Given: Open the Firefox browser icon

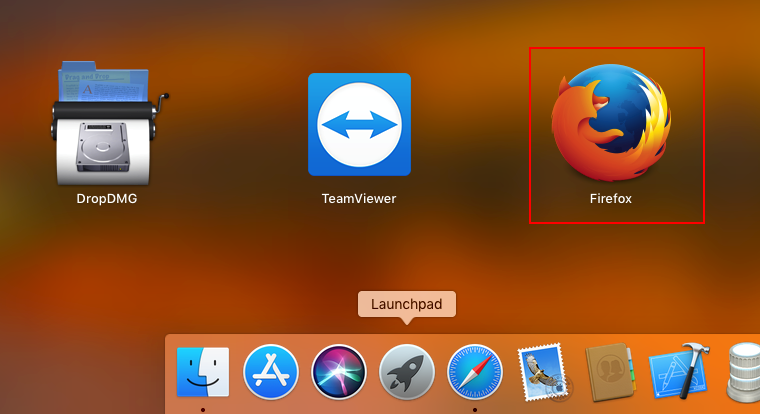Looking at the screenshot, I should pyautogui.click(x=611, y=123).
